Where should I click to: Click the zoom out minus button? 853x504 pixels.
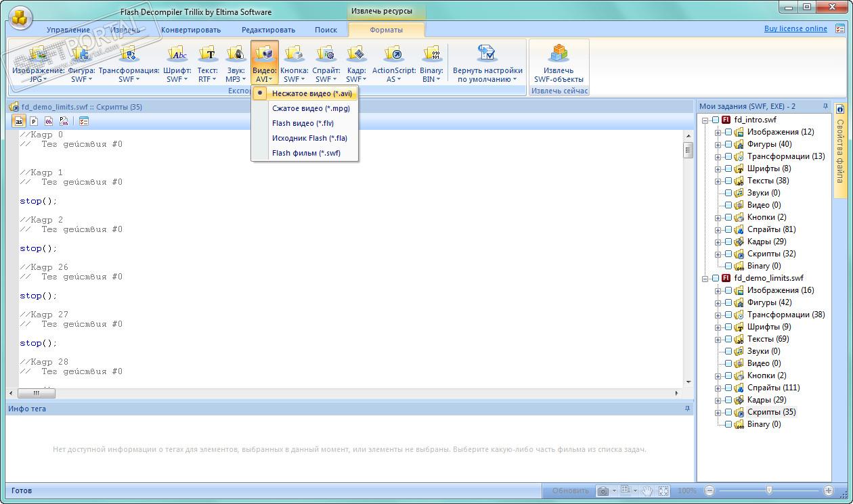click(709, 490)
